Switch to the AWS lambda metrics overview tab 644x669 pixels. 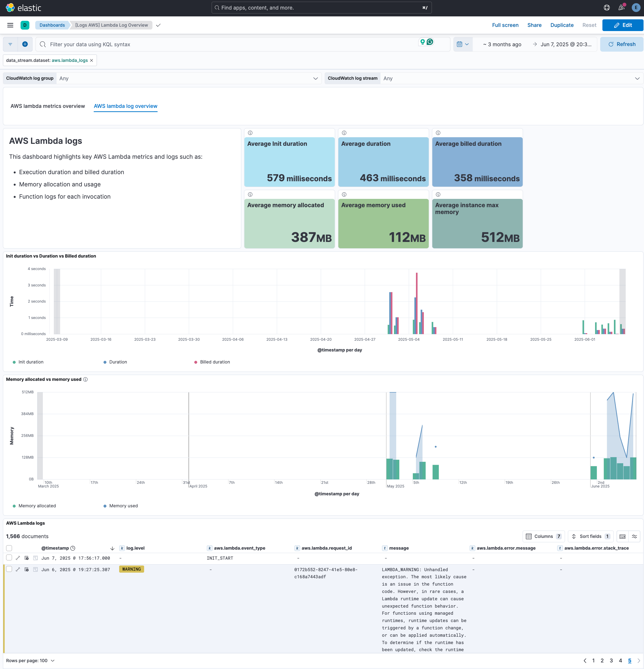(47, 106)
